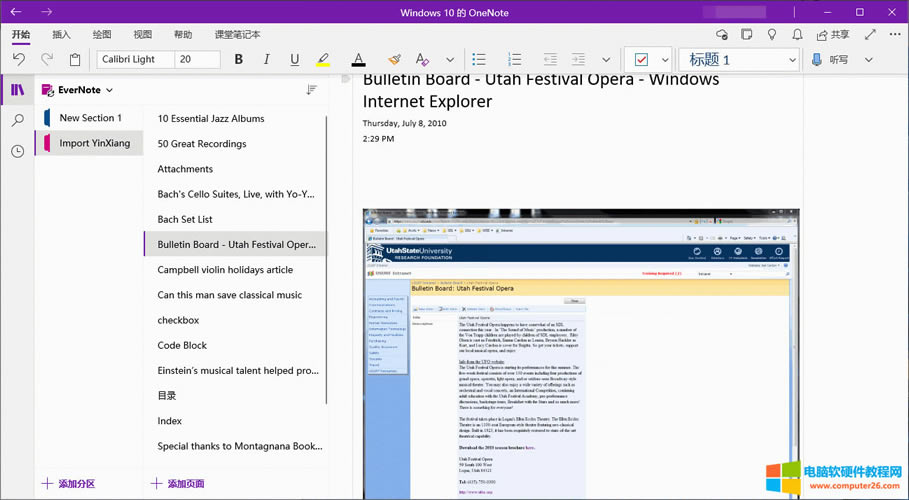
Task: Switch to the 插入 ribbon tab
Action: (x=61, y=34)
